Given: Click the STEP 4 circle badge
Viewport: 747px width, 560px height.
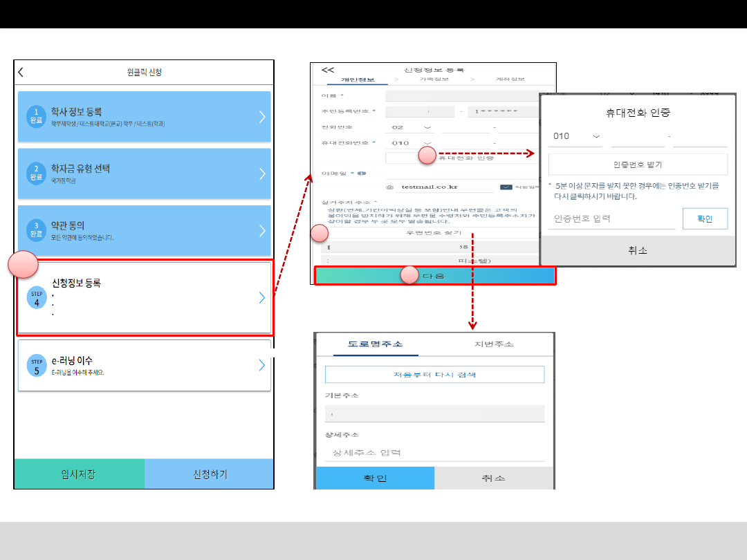Looking at the screenshot, I should (37, 298).
